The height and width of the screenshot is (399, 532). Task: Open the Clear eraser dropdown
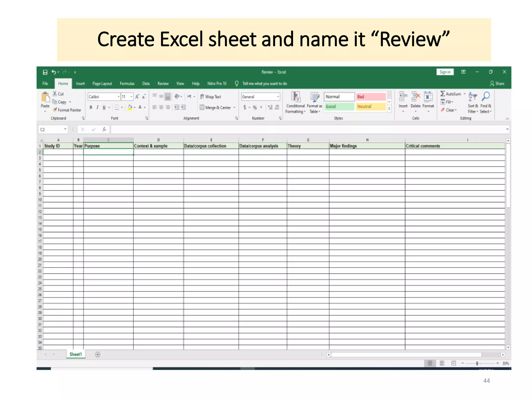tap(449, 110)
